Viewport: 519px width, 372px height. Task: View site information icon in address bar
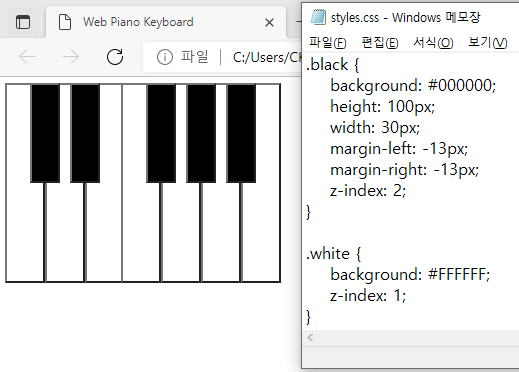point(165,57)
